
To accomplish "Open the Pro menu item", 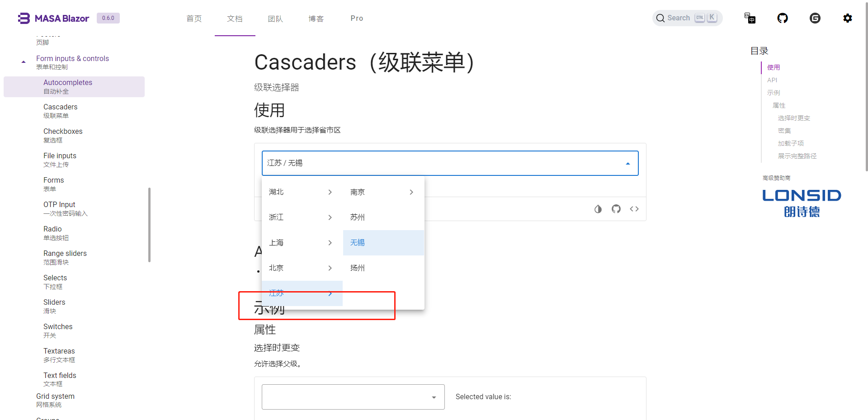I will [357, 18].
